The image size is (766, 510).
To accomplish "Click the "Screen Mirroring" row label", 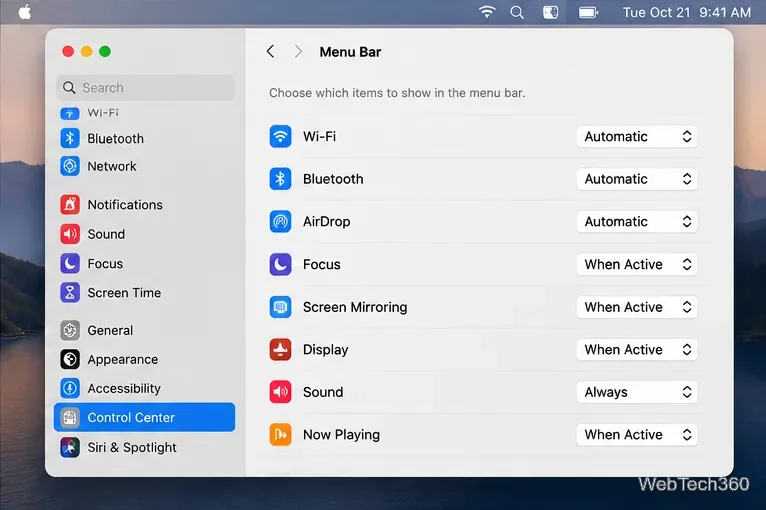I will 355,307.
